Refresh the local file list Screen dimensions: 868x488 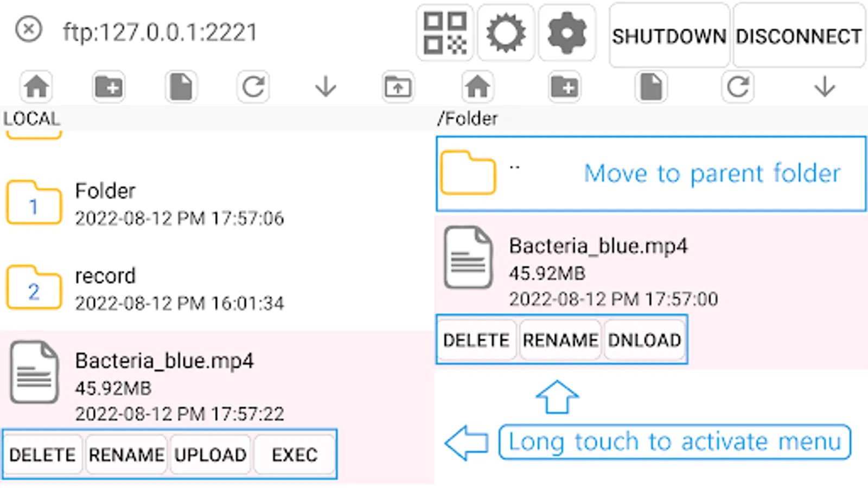tap(253, 87)
